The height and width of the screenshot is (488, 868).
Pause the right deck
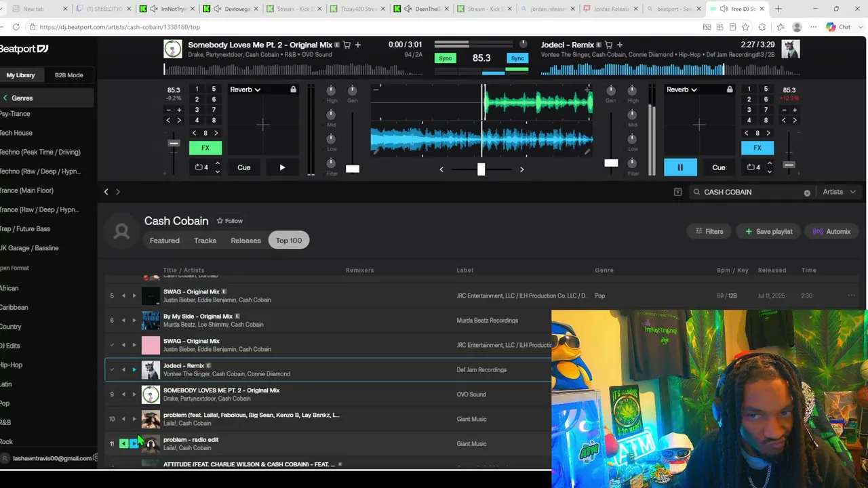point(680,167)
